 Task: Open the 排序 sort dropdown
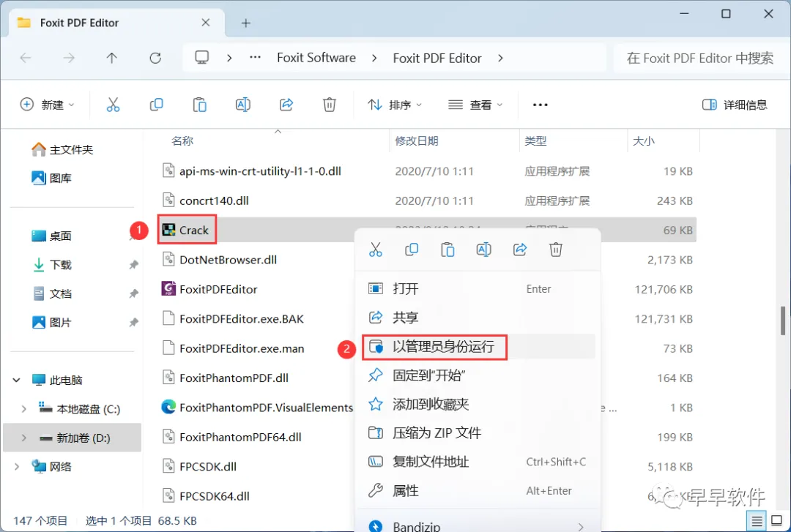point(395,105)
